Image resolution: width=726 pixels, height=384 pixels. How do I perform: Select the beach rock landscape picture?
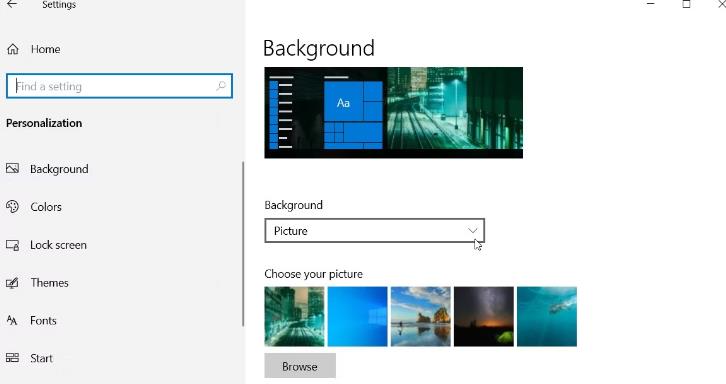point(420,316)
